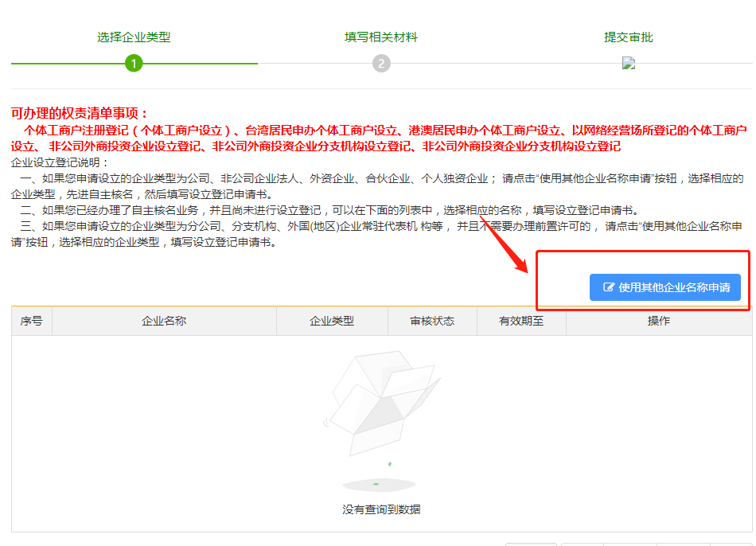Click the 没有查询到数据 empty message

pos(381,509)
